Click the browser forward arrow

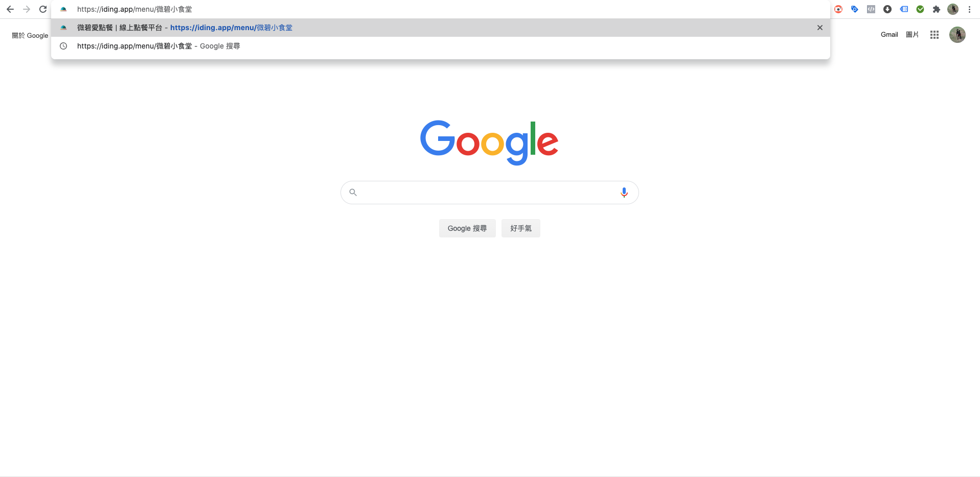pos(27,9)
